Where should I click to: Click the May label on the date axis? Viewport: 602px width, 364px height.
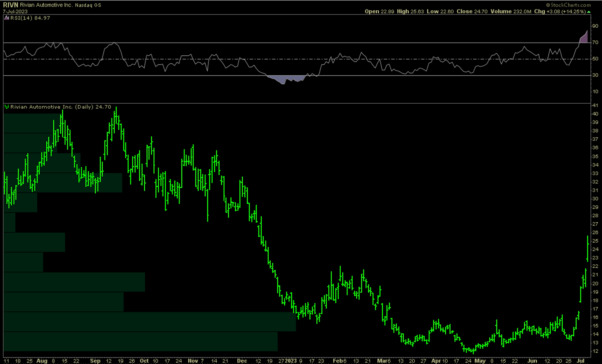pyautogui.click(x=480, y=361)
